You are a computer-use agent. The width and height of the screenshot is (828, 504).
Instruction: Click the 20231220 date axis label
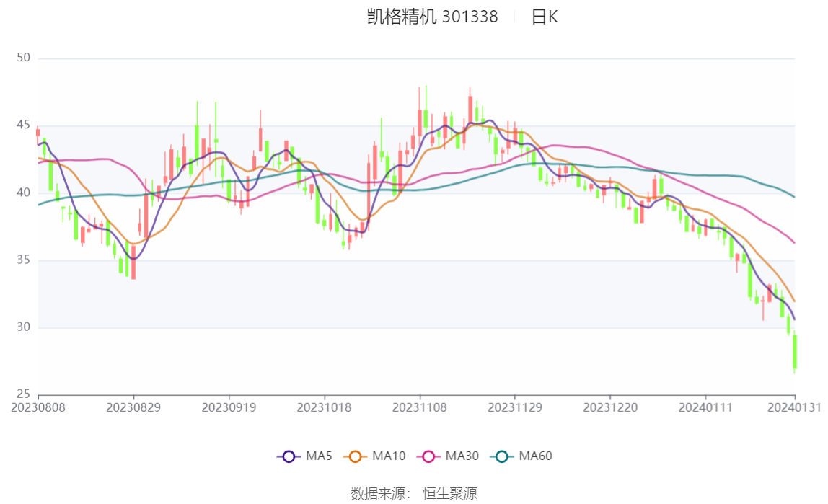tap(610, 407)
